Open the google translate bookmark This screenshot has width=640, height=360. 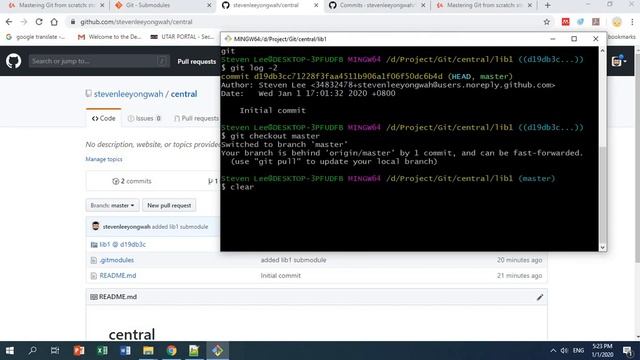[36, 37]
